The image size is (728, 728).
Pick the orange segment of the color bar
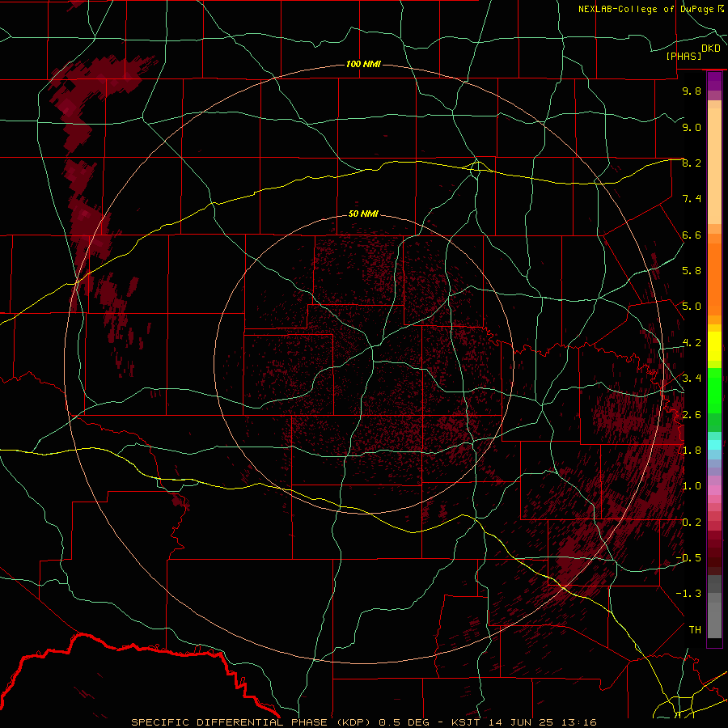(714, 280)
